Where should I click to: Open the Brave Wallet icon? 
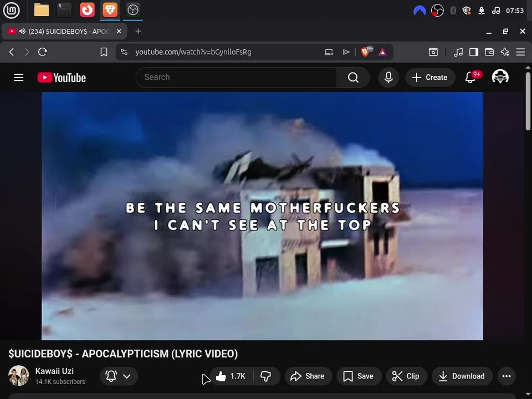point(489,52)
